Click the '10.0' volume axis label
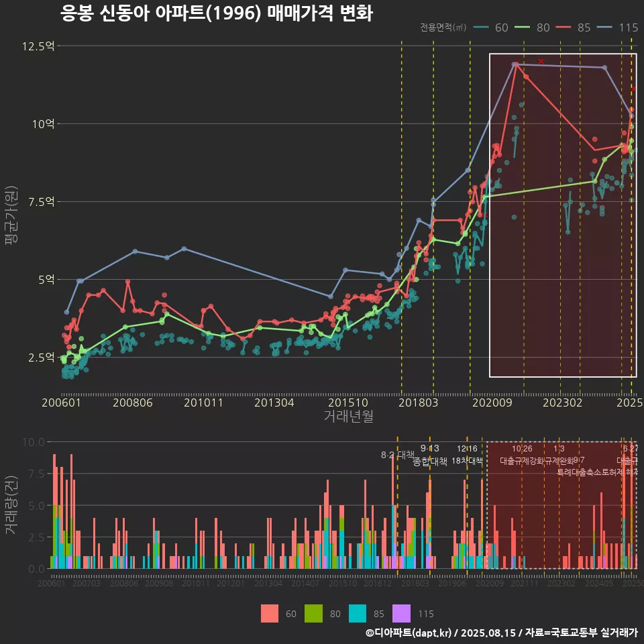This screenshot has height=644, width=644. [x=34, y=442]
